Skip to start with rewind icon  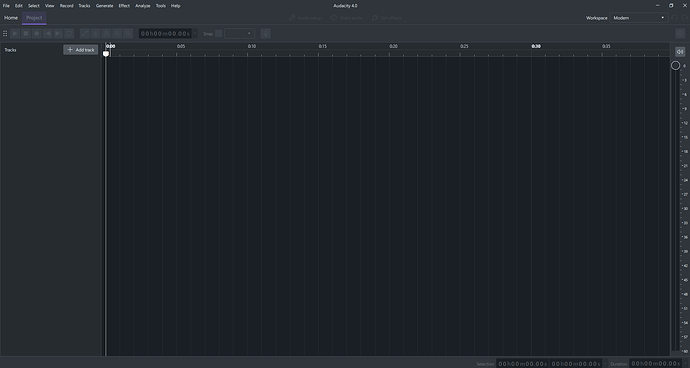tap(48, 33)
